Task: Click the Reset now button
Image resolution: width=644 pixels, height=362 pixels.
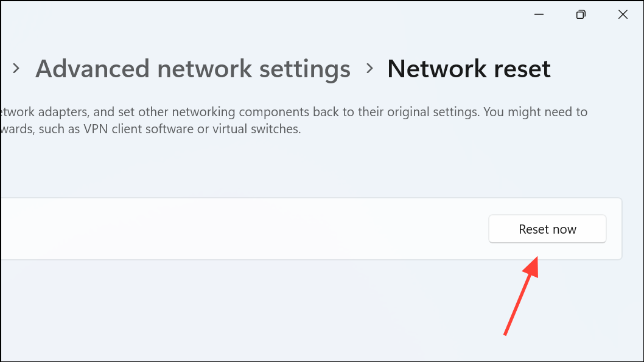Action: coord(547,229)
